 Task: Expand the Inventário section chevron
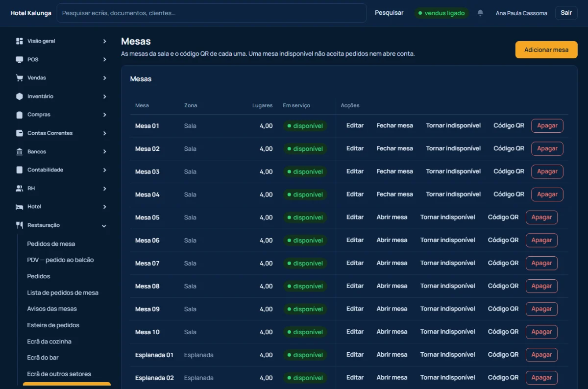104,97
